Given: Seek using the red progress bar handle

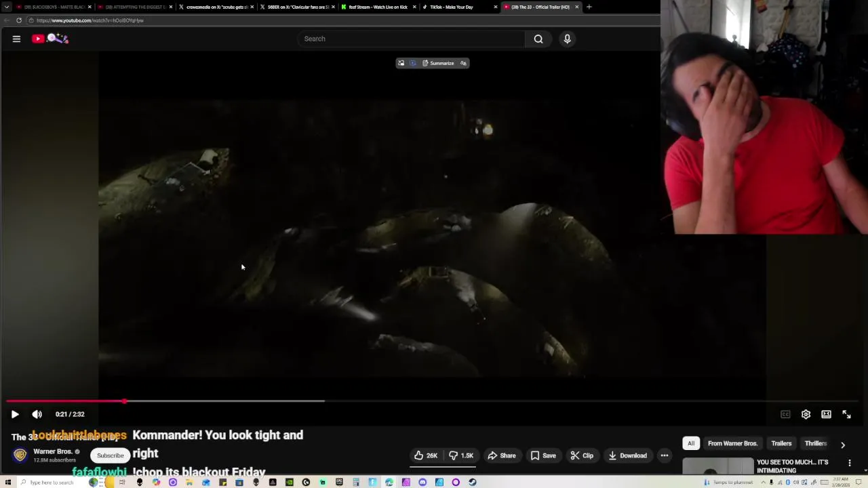Looking at the screenshot, I should click(x=125, y=401).
